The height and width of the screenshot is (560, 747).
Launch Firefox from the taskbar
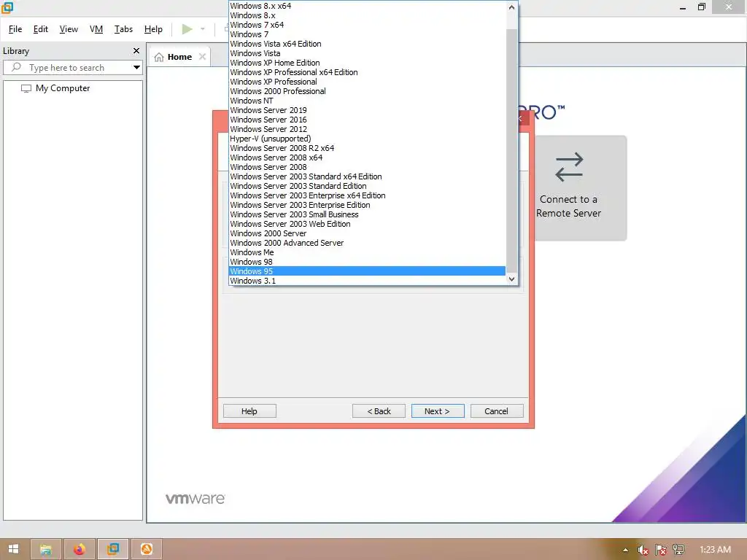click(79, 550)
